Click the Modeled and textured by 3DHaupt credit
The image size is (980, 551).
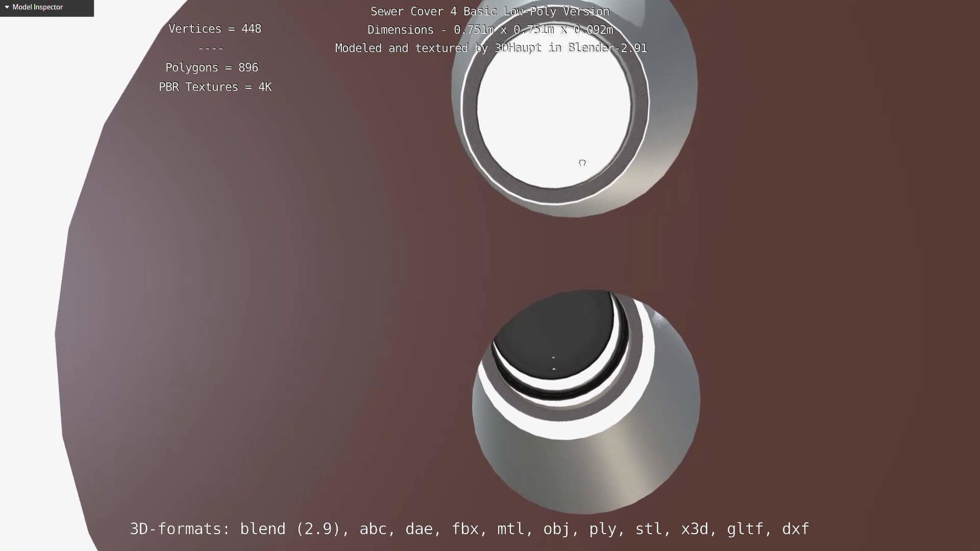pos(491,48)
